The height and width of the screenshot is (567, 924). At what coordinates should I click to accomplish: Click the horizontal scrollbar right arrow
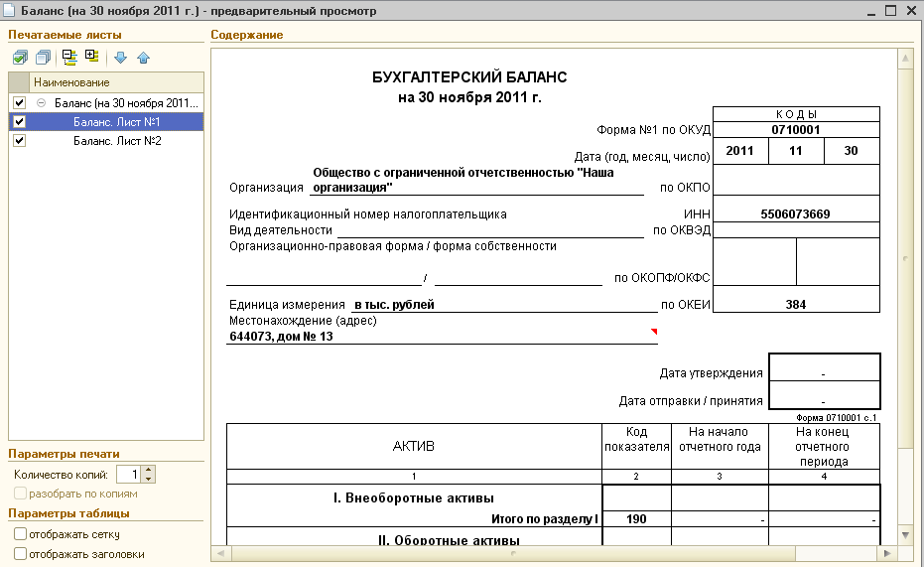[x=887, y=553]
